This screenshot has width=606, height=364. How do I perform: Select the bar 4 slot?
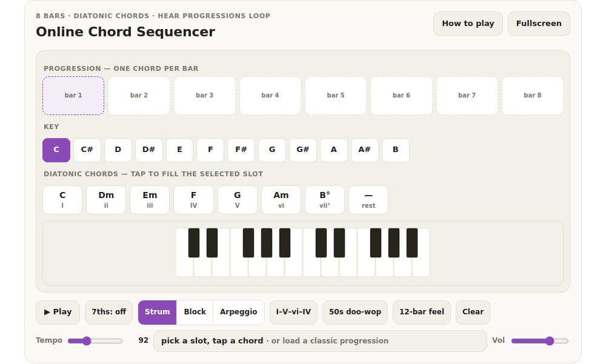click(270, 96)
